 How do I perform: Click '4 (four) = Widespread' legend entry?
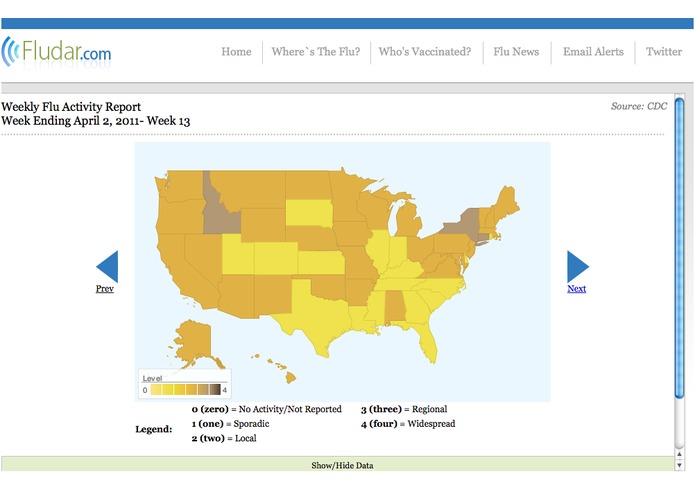tap(408, 424)
